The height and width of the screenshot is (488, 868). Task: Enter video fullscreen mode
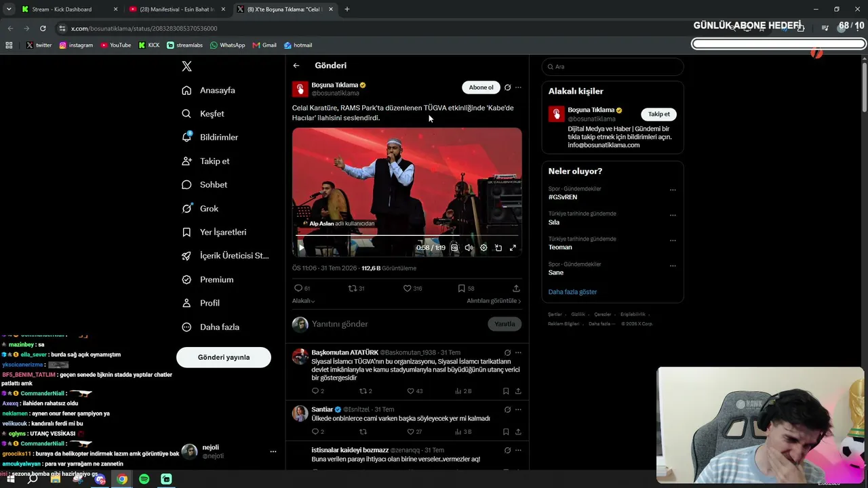tap(513, 248)
